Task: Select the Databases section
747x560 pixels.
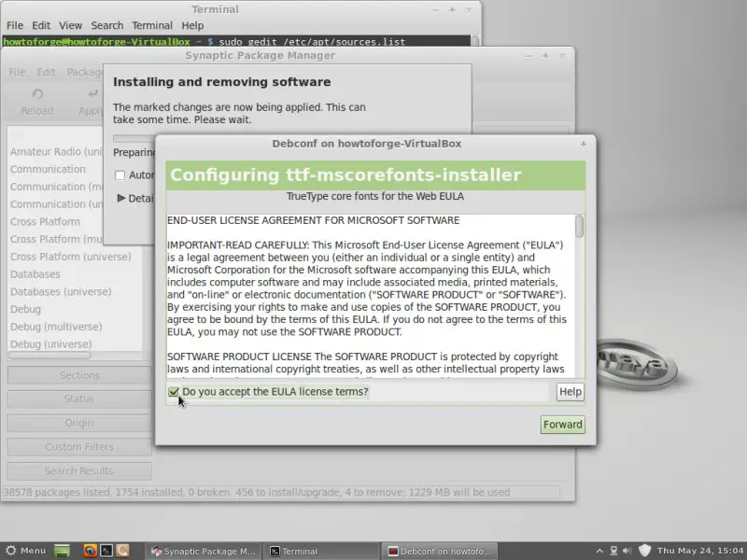Action: click(35, 274)
